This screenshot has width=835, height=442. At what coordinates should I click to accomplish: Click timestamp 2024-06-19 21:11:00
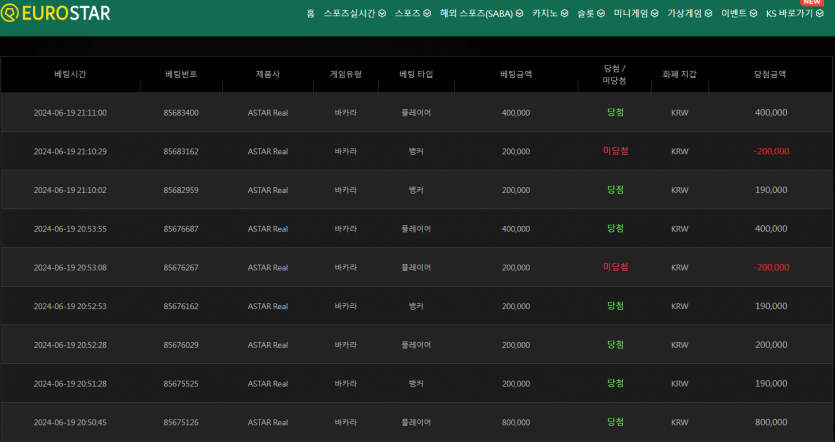coord(70,113)
